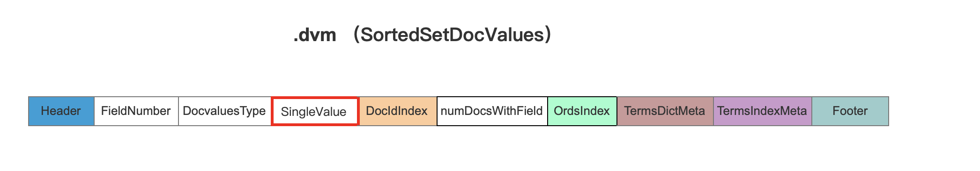Click the orange DocIdIndex block
This screenshot has width=980, height=171.
398,111
